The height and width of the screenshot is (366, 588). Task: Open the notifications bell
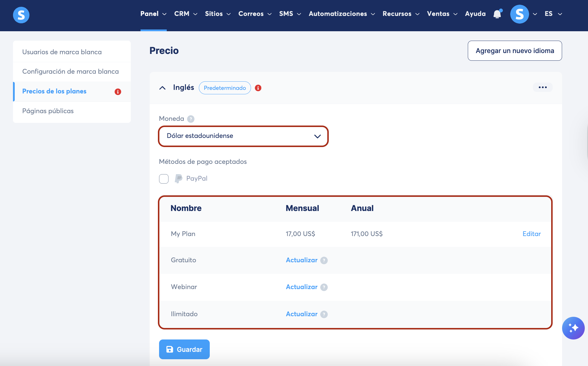(x=497, y=14)
